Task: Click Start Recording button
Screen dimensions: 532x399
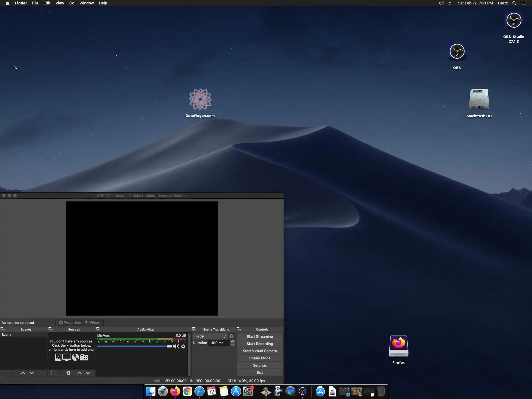Action: coord(260,344)
